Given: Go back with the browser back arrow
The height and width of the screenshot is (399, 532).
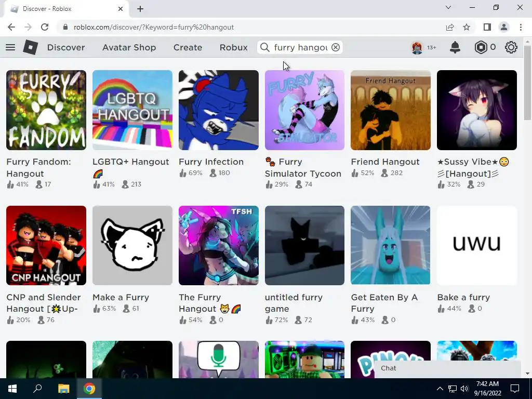Looking at the screenshot, I should pos(11,27).
